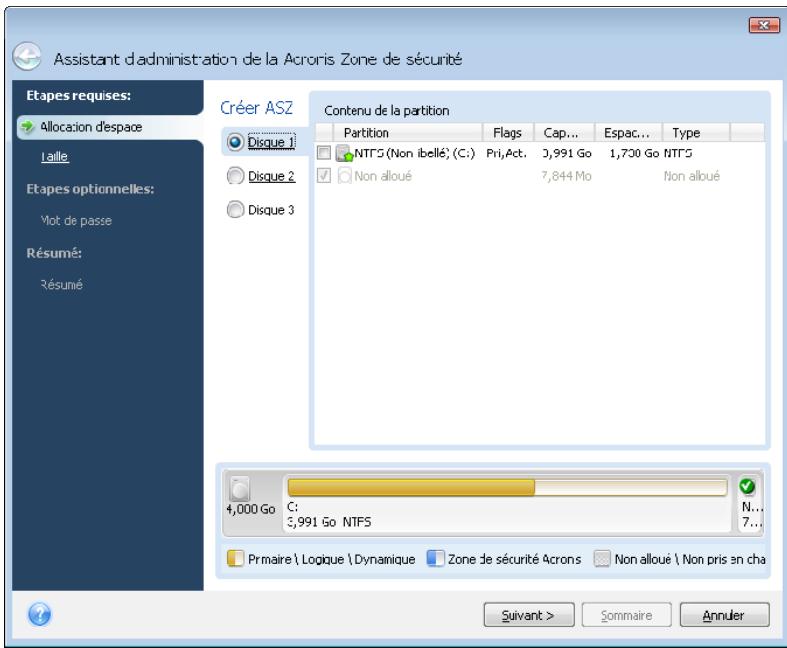Open the Allocation d'espace step
The height and width of the screenshot is (648, 787).
(110, 127)
